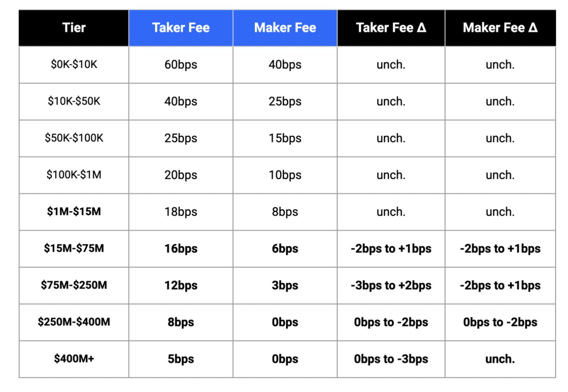Click the Taker Fee Δ column header
This screenshot has width=568, height=392.
(x=391, y=28)
